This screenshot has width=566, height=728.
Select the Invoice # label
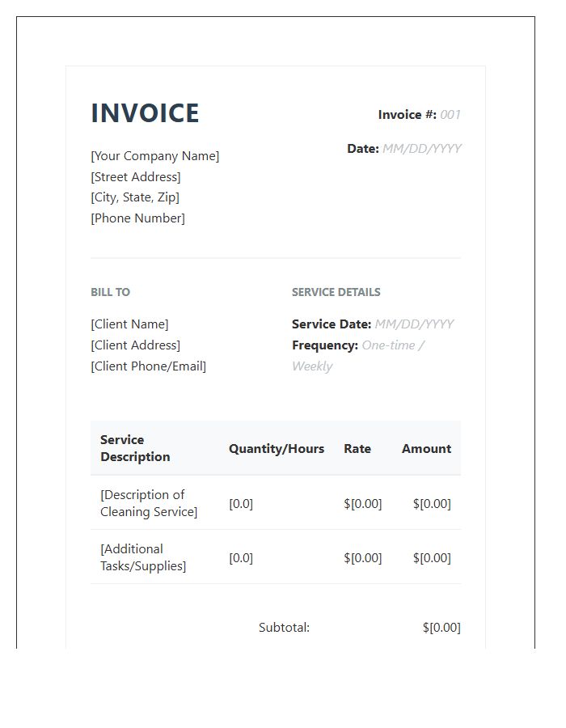point(408,115)
